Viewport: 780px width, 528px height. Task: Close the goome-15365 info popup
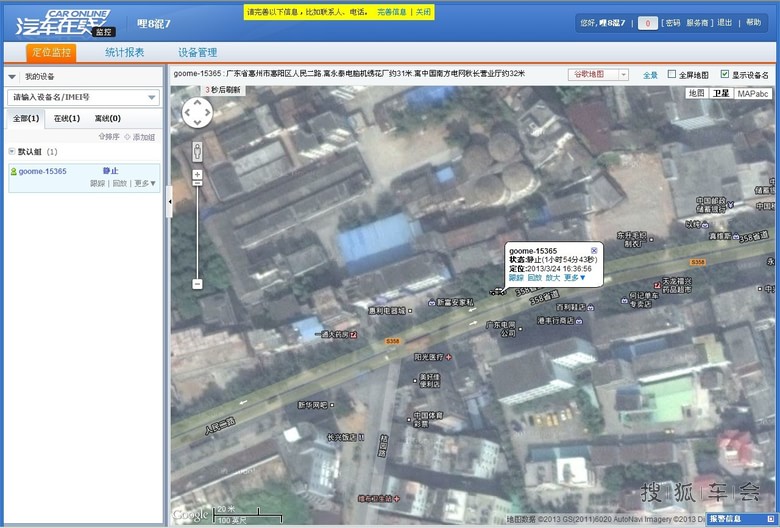click(594, 250)
